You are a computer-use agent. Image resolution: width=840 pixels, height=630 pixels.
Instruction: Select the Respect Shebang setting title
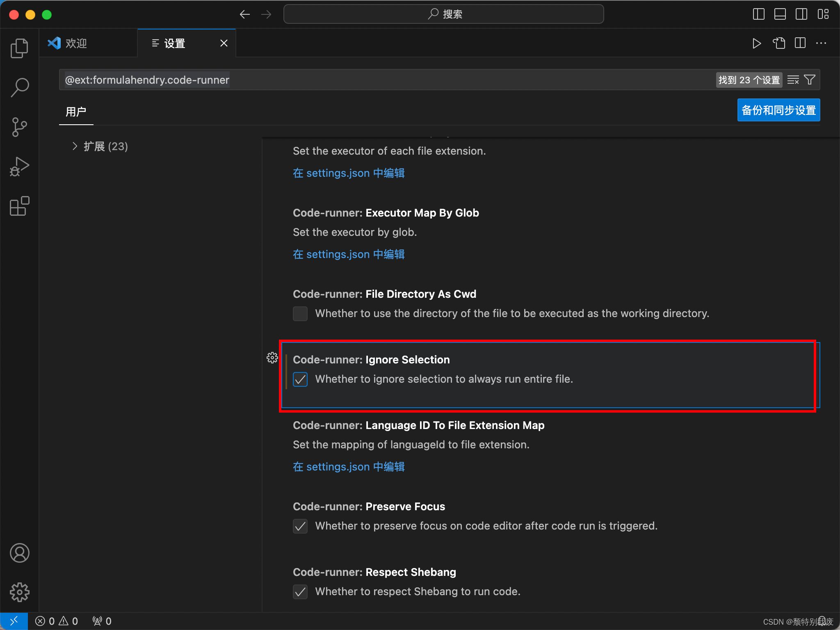(374, 572)
